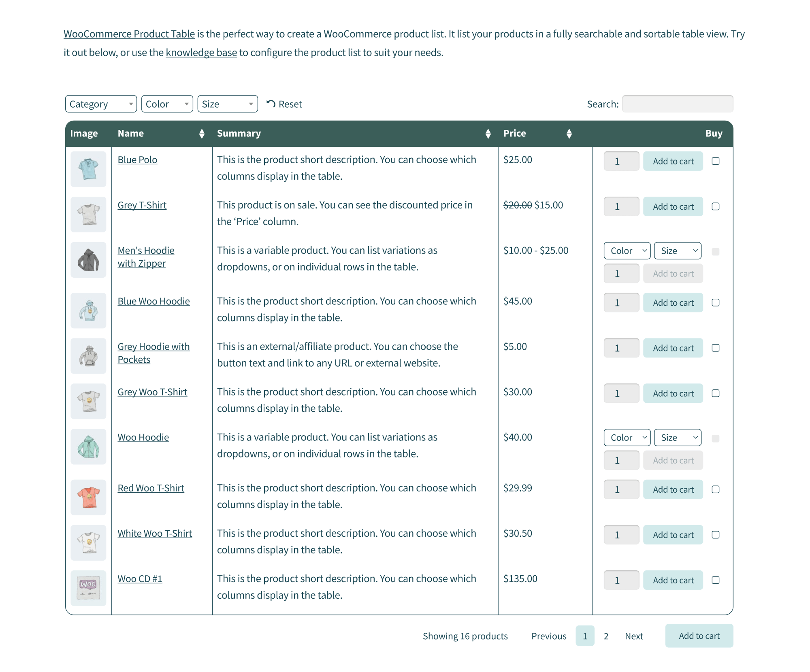
Task: Select the Grey Woo T-Shirt checkbox
Action: coord(716,393)
